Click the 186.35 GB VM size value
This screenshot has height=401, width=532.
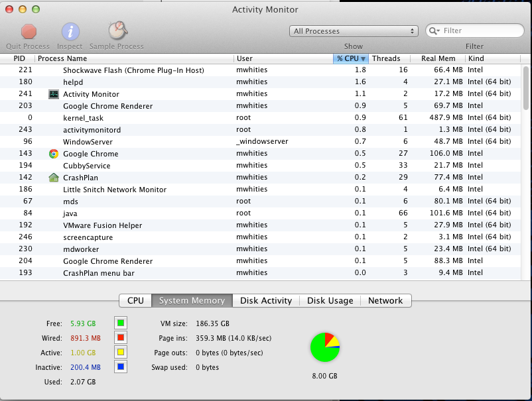tap(212, 323)
